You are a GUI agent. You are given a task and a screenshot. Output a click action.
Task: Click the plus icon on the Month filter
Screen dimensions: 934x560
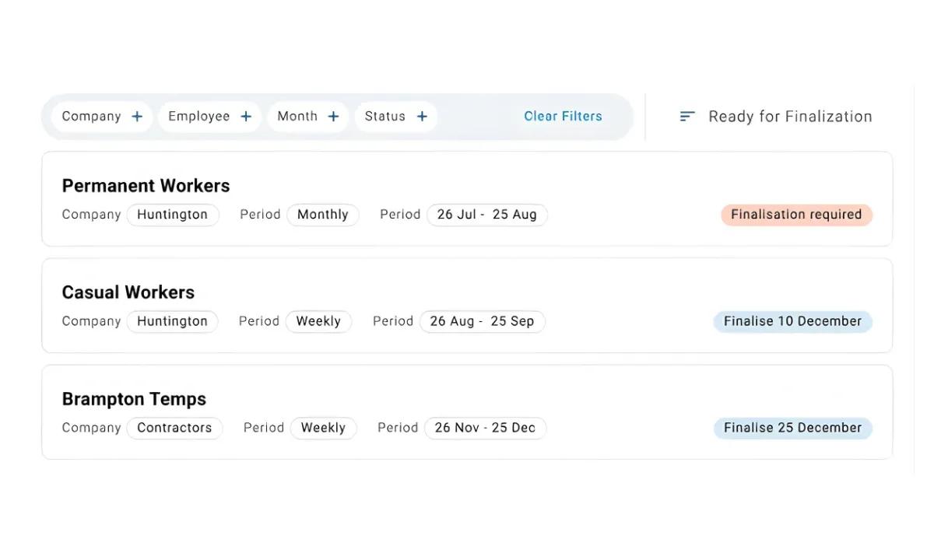[333, 116]
